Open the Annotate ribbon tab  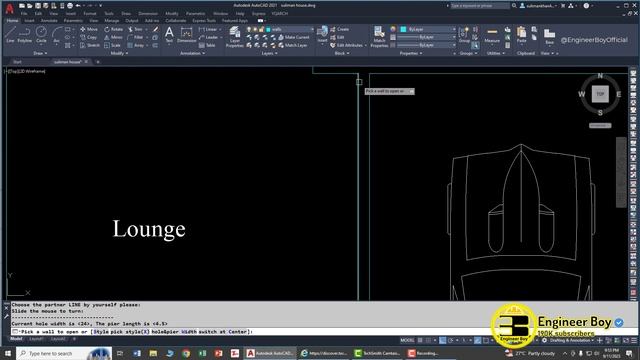click(x=49, y=20)
